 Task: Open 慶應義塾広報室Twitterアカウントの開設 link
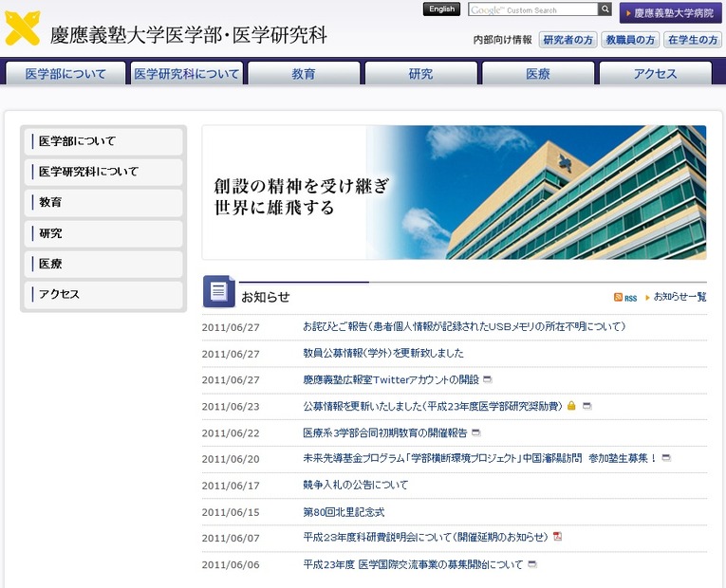click(391, 379)
